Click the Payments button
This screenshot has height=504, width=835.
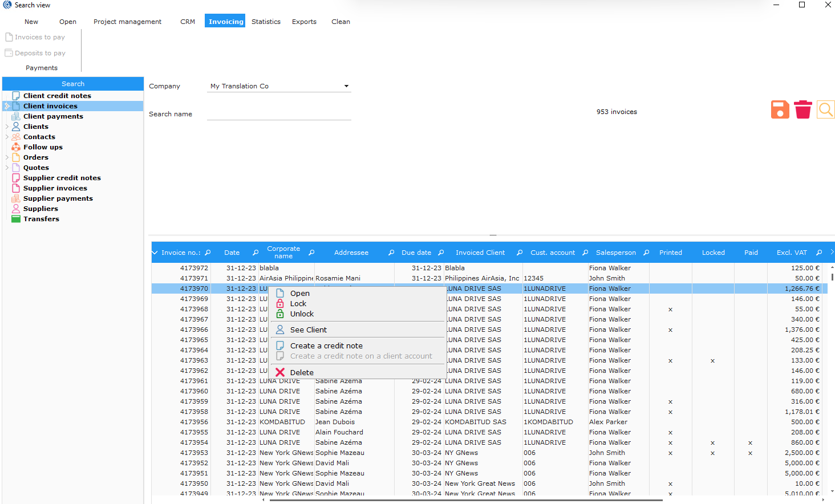pos(42,68)
